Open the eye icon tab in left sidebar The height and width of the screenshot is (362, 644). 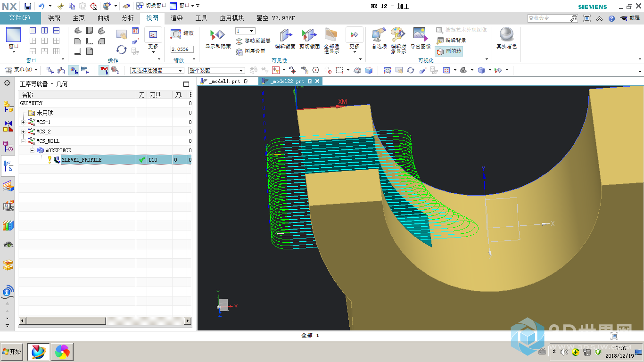pos(8,245)
